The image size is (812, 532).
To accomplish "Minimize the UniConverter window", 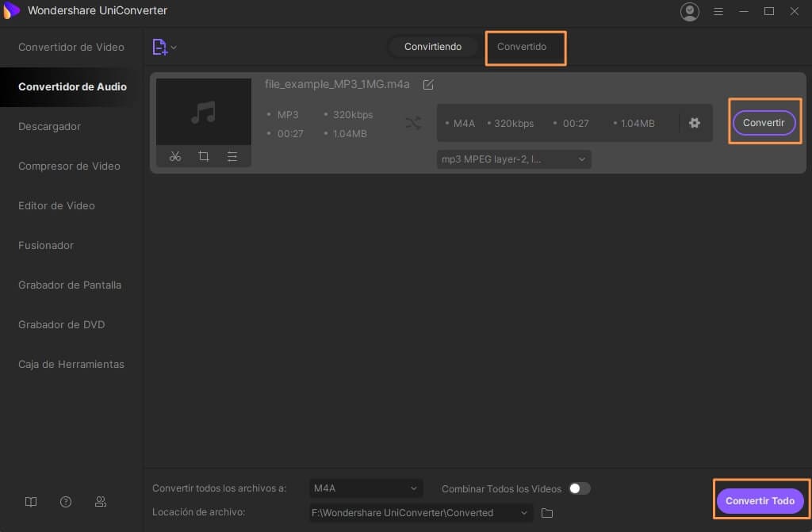I will pos(744,11).
